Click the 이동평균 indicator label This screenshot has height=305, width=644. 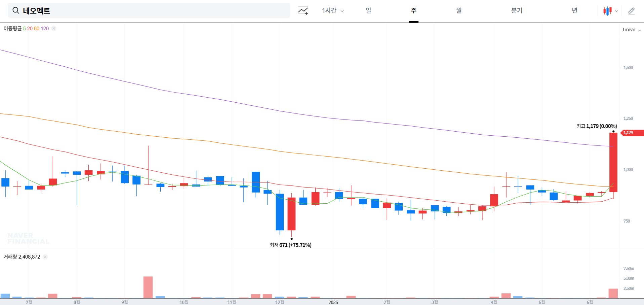tap(12, 29)
